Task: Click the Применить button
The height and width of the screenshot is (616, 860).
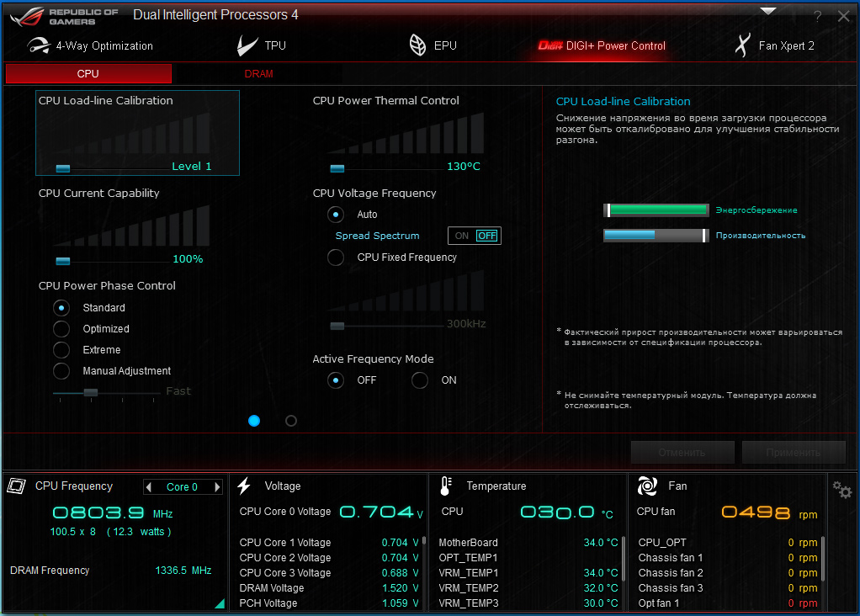Action: tap(794, 453)
